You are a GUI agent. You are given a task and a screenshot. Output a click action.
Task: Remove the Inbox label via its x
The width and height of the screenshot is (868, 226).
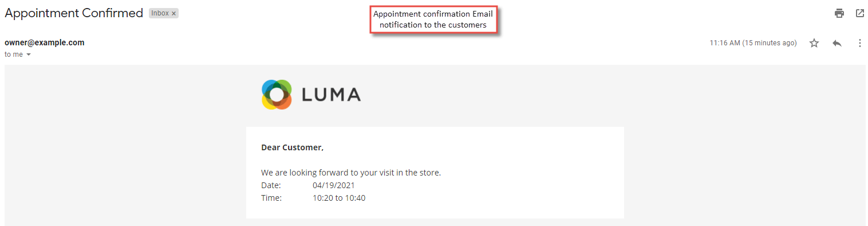[173, 13]
